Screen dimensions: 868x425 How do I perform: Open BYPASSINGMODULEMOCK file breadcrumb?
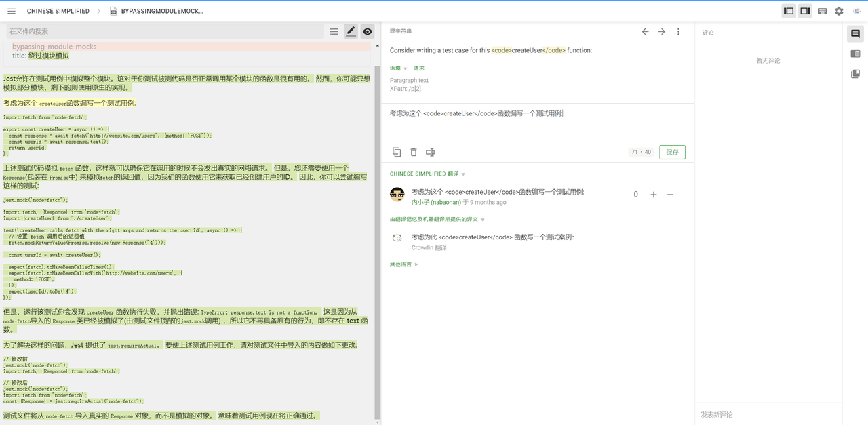click(162, 11)
